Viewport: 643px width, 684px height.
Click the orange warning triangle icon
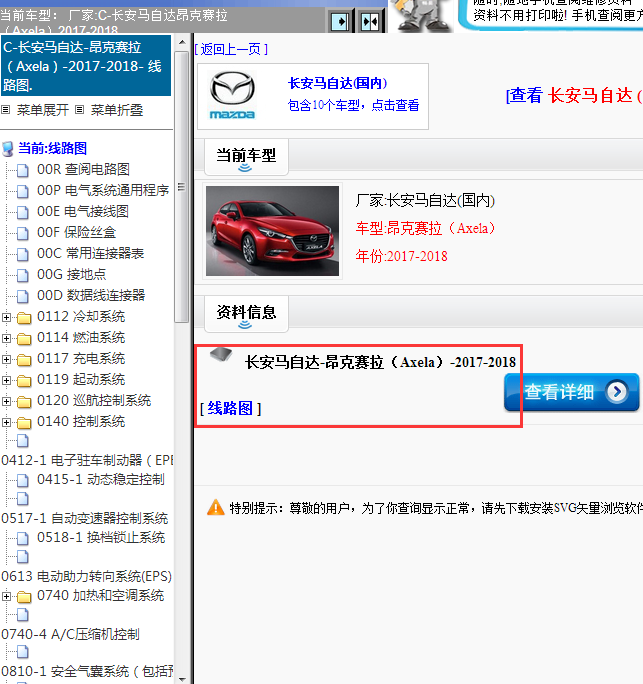point(215,507)
